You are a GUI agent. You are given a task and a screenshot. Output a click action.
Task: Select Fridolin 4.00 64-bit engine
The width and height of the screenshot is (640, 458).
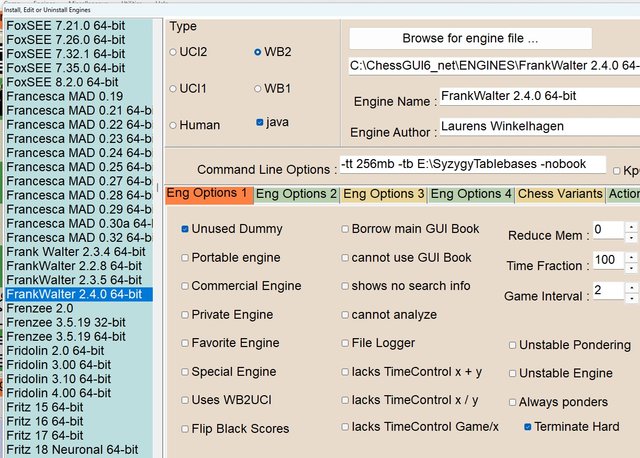[79, 393]
